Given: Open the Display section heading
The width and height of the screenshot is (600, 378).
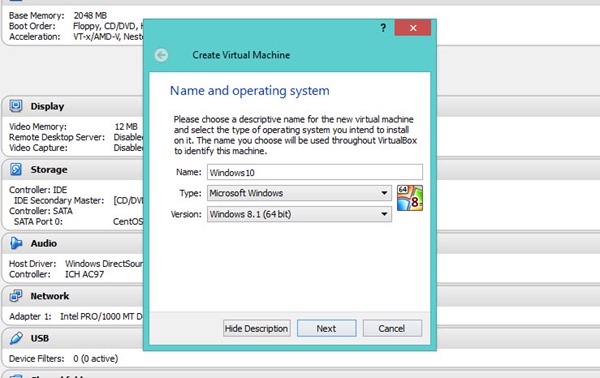Looking at the screenshot, I should pos(47,106).
